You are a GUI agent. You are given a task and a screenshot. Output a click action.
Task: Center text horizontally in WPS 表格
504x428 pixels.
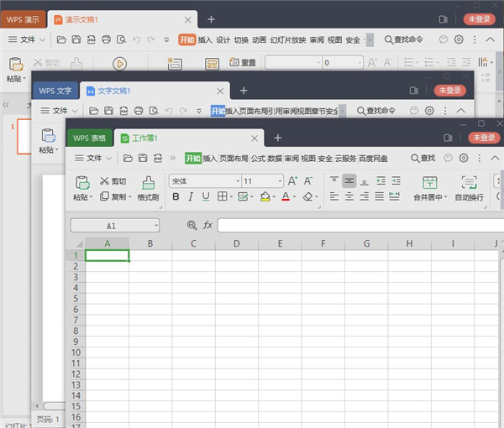click(349, 196)
